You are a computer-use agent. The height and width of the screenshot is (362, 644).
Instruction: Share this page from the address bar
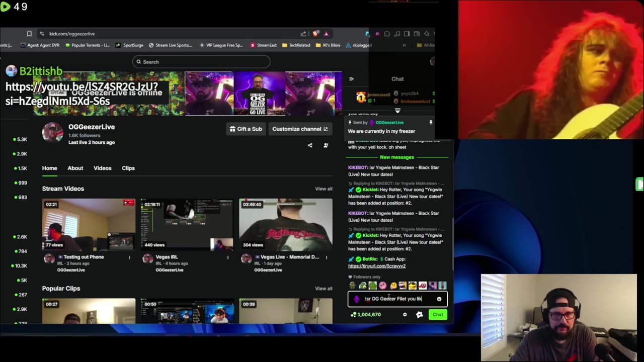click(303, 34)
